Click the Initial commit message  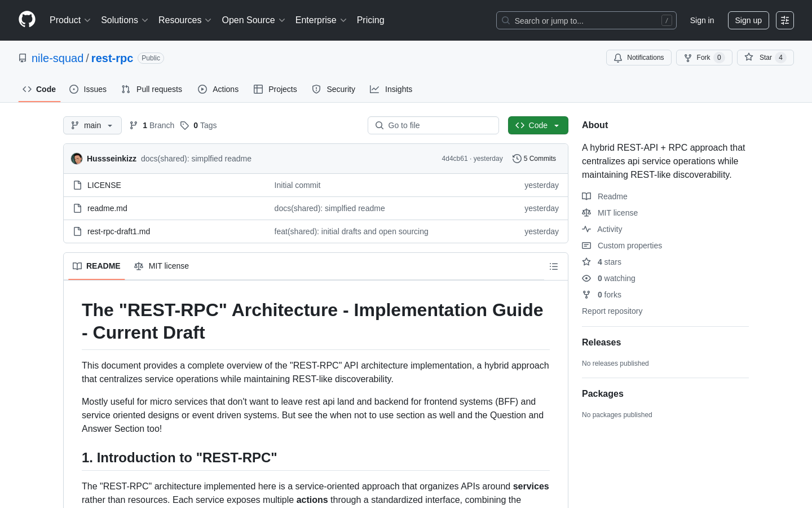pos(297,185)
